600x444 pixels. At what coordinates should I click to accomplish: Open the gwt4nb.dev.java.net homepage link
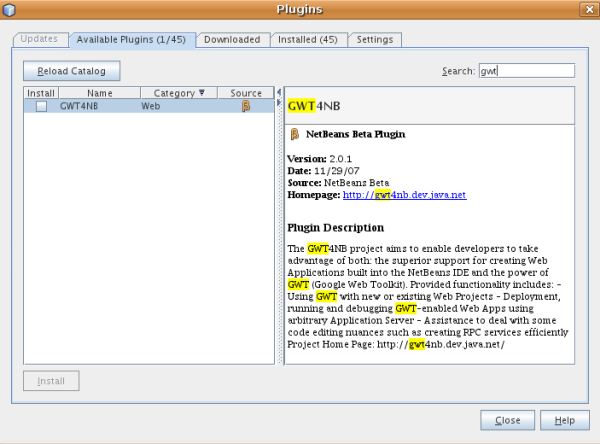(x=404, y=195)
